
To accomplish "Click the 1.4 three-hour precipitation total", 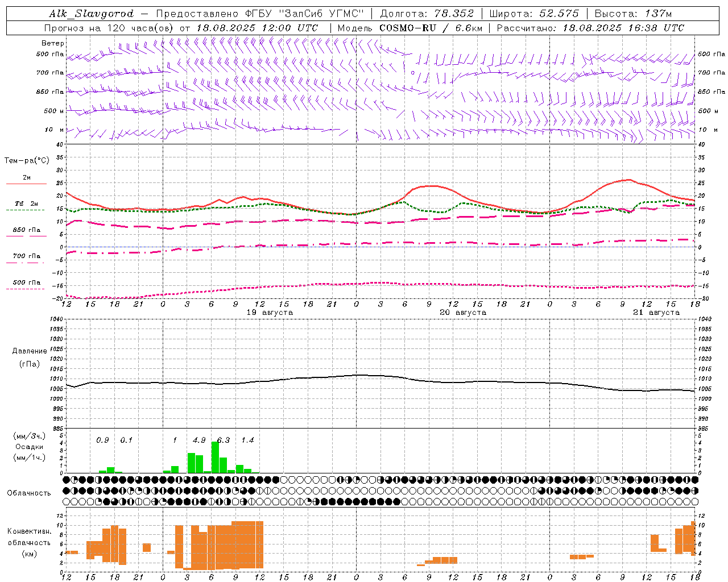I will (247, 440).
